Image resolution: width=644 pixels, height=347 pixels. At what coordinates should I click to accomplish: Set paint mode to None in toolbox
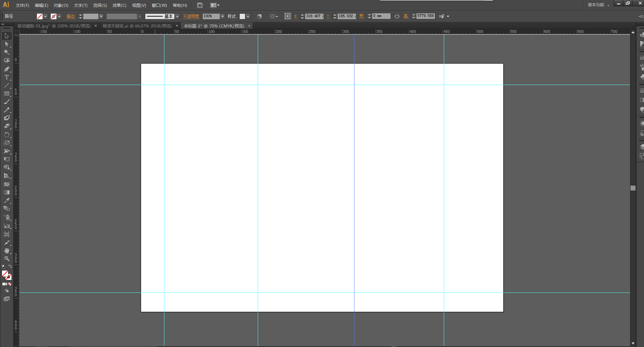tap(10, 284)
